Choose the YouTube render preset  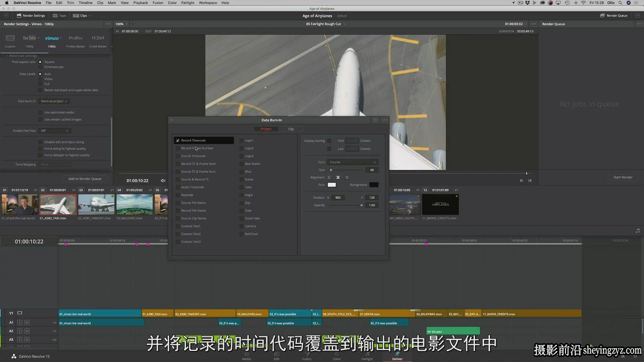[x=30, y=38]
